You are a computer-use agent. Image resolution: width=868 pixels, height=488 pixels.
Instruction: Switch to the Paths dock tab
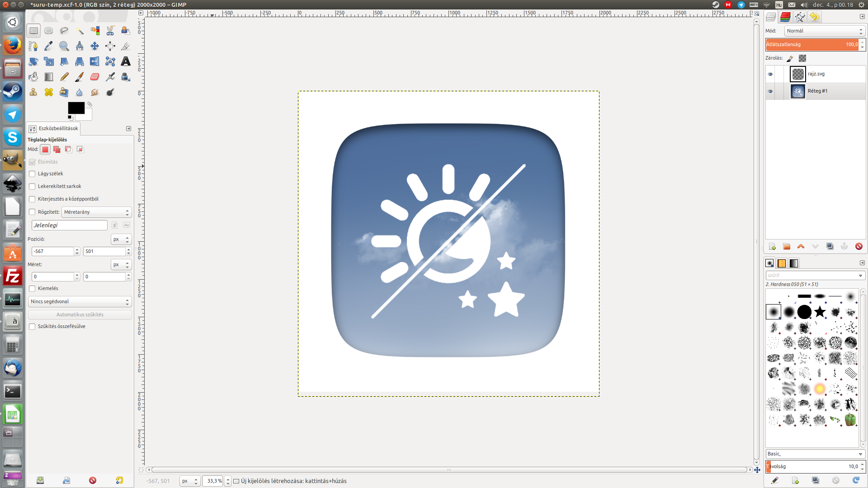click(800, 17)
